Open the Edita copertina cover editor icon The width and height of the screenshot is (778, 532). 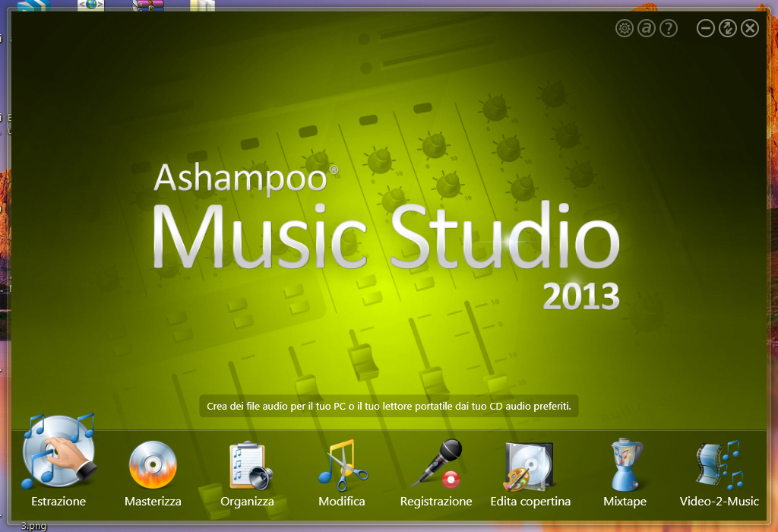529,466
